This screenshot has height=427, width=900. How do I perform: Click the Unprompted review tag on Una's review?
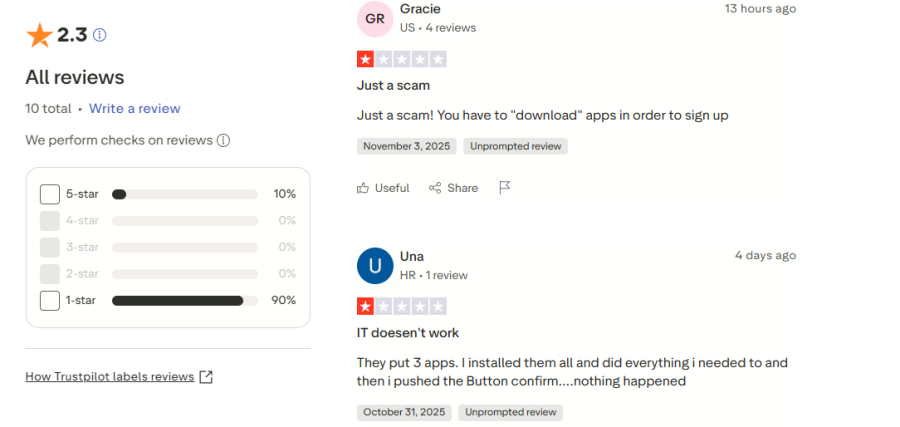coord(511,412)
